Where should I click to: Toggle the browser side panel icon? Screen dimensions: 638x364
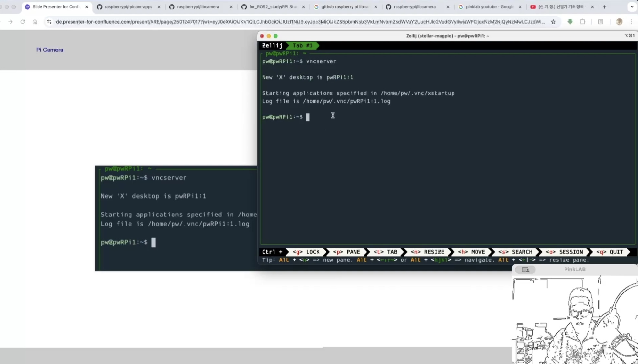coord(600,22)
